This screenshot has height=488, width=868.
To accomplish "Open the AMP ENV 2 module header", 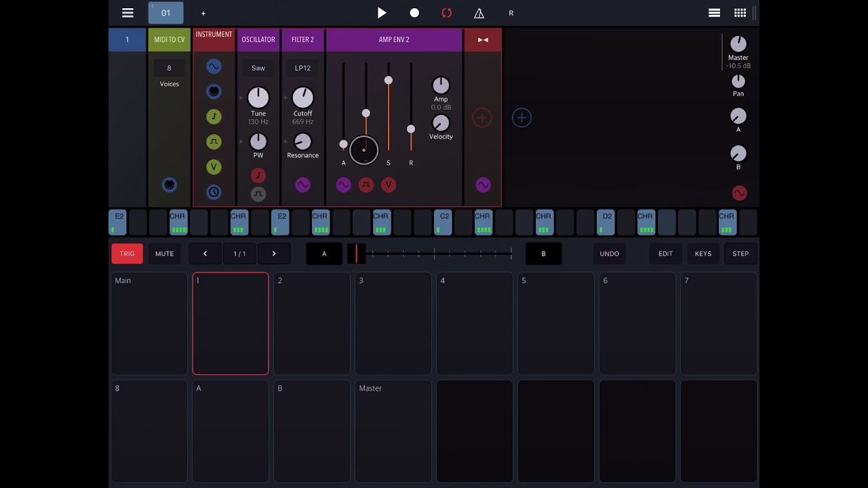I will 394,39.
